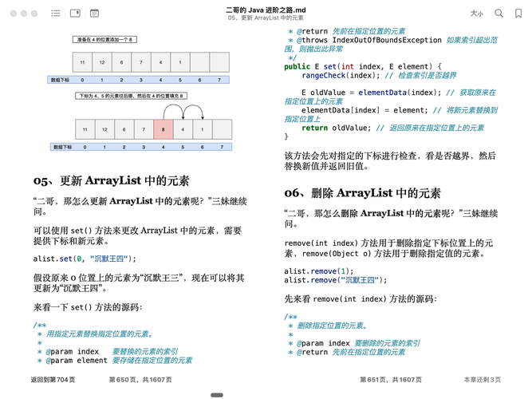Click the green full-screen window button
Viewport: 532px width, 399px height.
pyautogui.click(x=34, y=14)
